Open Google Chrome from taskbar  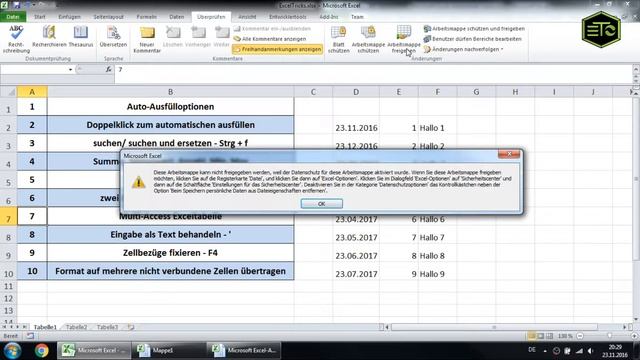[x=41, y=350]
